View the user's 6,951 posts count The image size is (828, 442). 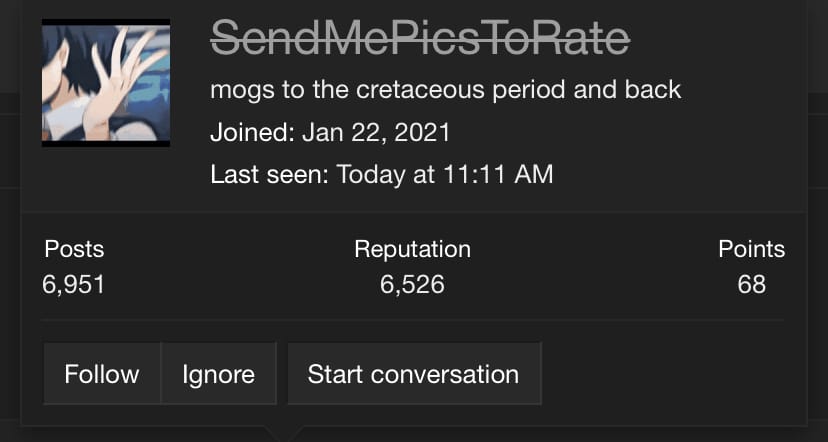coord(74,285)
